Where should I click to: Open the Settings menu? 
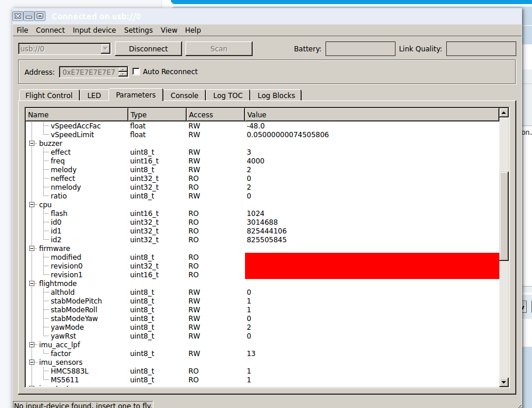(x=138, y=30)
